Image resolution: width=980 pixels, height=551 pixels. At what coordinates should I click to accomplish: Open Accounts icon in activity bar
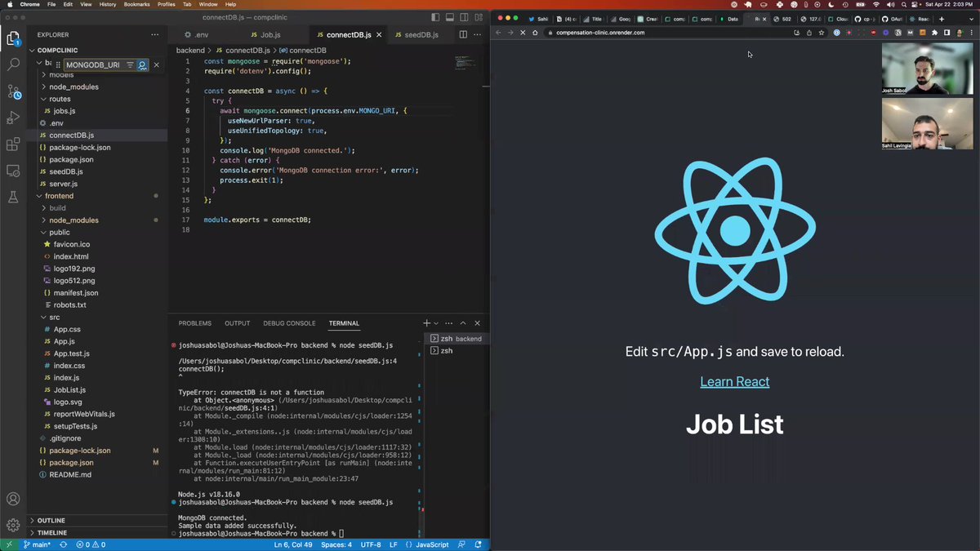click(x=13, y=499)
